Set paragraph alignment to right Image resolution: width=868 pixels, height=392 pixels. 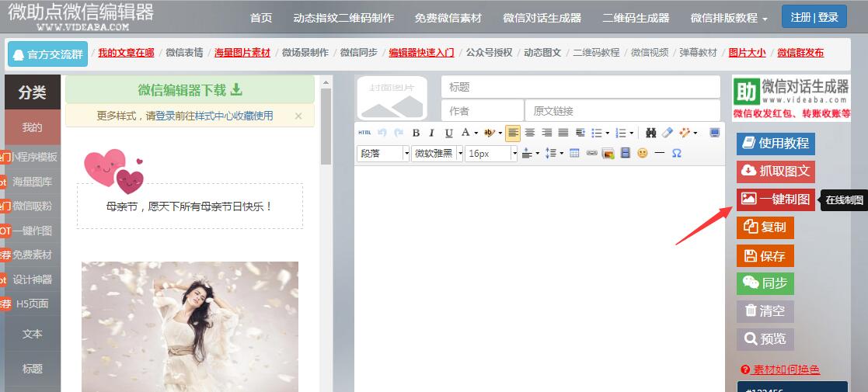[x=546, y=133]
